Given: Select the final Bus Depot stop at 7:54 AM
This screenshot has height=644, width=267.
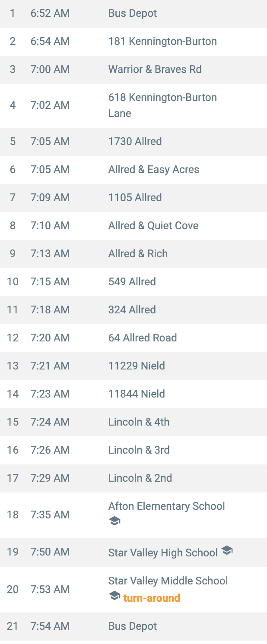Looking at the screenshot, I should [133, 626].
